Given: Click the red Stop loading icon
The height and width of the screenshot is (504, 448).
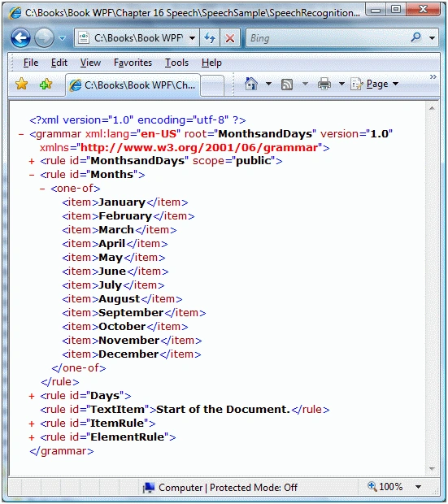Looking at the screenshot, I should (230, 38).
